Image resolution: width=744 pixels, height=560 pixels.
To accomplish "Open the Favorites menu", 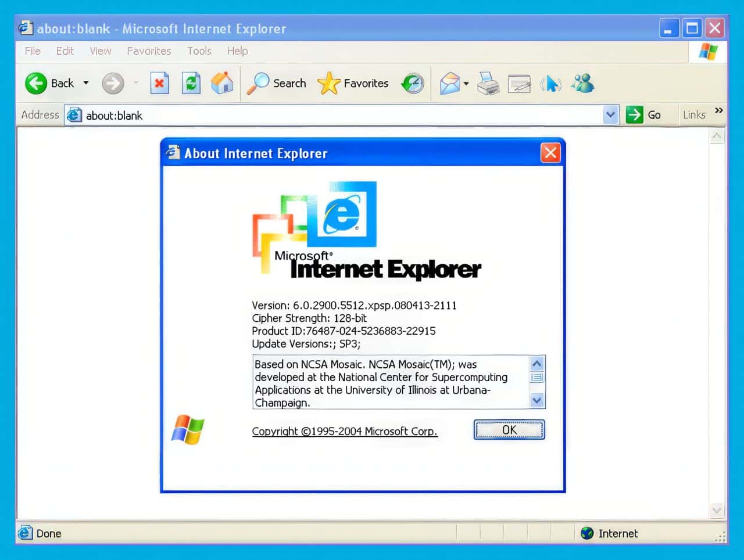I will point(149,51).
